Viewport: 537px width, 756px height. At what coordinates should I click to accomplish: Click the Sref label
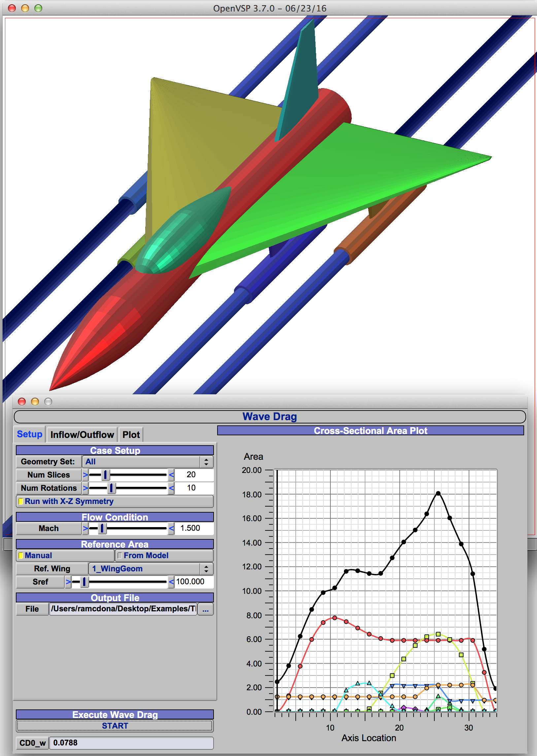tap(40, 582)
